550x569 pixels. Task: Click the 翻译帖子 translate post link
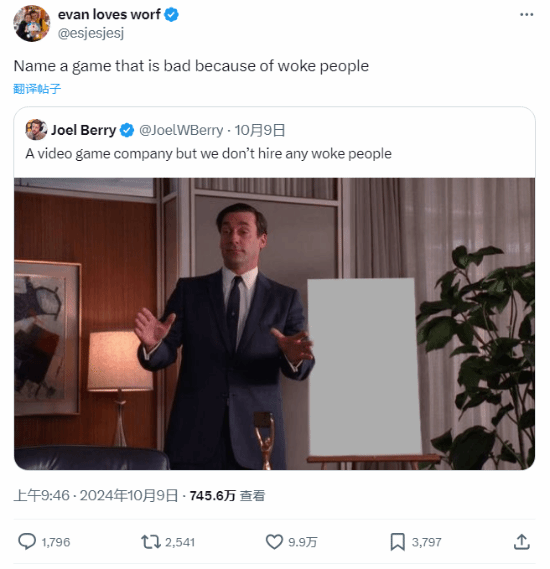37,89
